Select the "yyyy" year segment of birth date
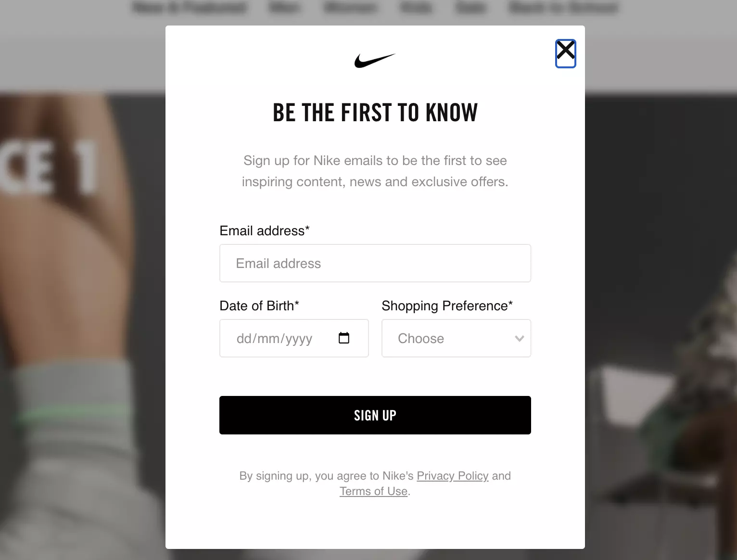737x560 pixels. tap(299, 339)
